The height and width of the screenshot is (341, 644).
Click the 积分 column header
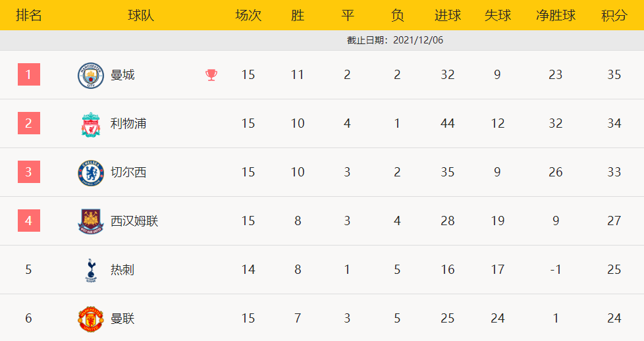[x=614, y=15]
